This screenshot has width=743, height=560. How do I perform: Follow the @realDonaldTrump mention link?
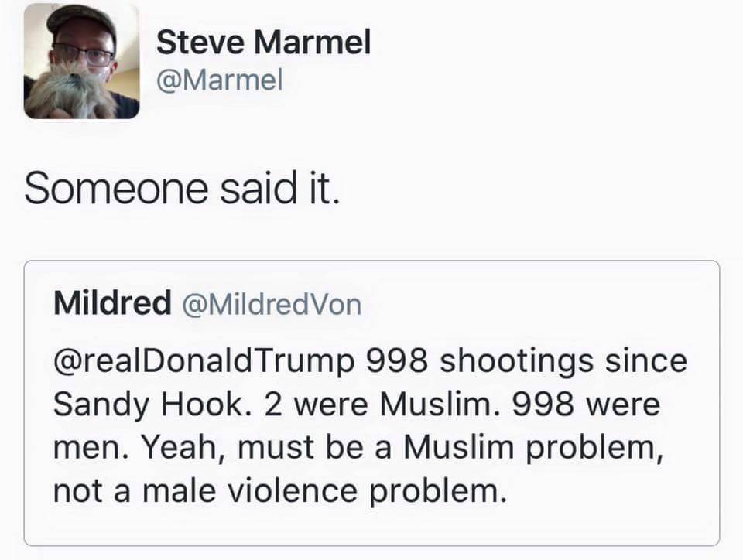[204, 362]
